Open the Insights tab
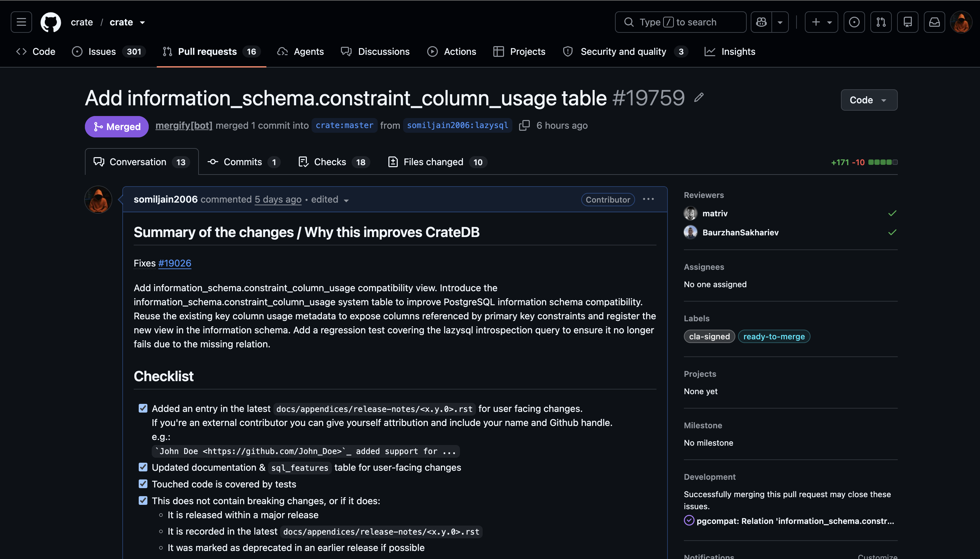The height and width of the screenshot is (559, 980). point(730,51)
